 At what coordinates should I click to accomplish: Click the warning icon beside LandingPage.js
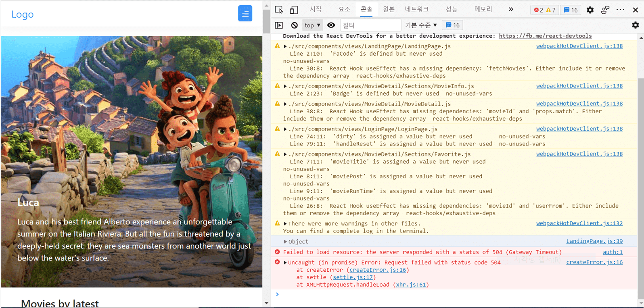click(277, 46)
